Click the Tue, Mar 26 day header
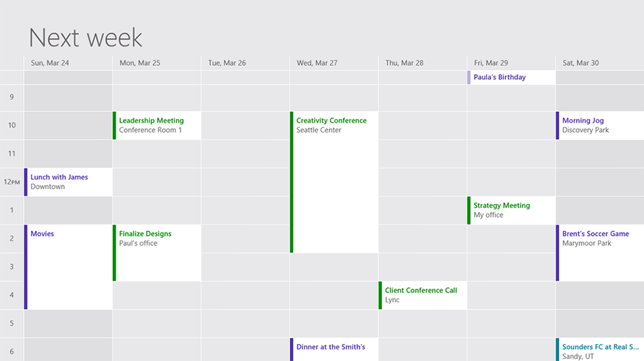This screenshot has width=644, height=361. [227, 63]
